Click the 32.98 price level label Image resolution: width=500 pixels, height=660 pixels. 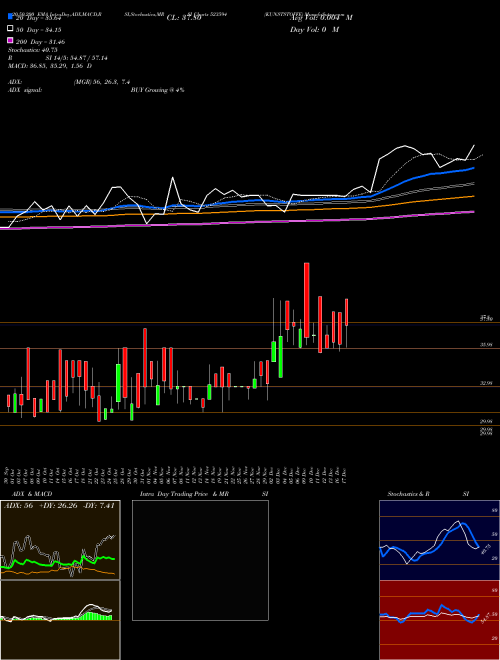pyautogui.click(x=486, y=383)
